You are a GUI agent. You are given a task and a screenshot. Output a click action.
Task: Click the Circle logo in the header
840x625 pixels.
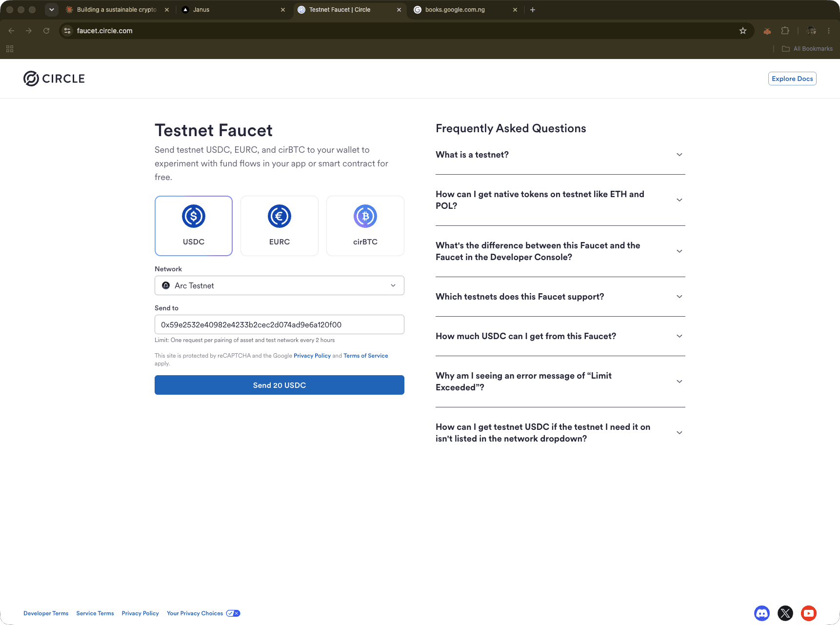tap(54, 79)
